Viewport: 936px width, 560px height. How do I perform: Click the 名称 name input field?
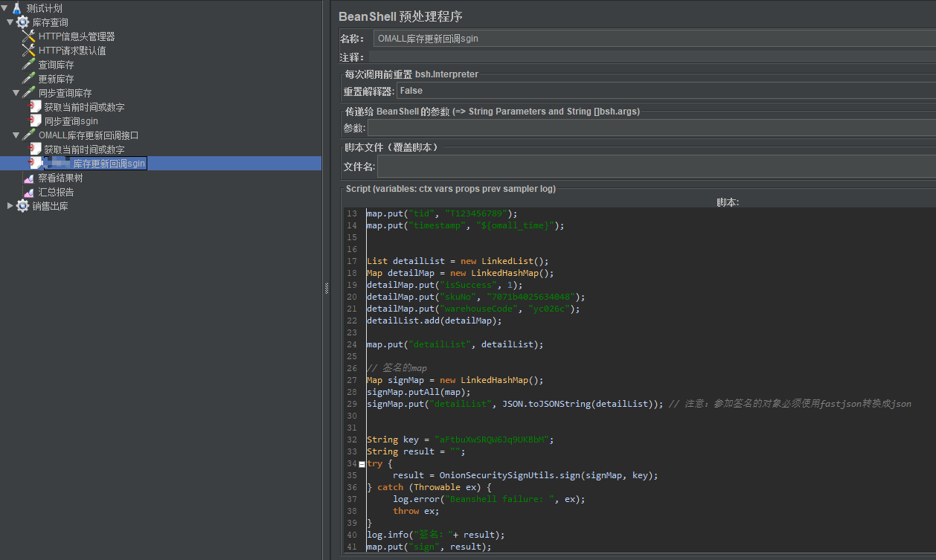[x=655, y=39]
